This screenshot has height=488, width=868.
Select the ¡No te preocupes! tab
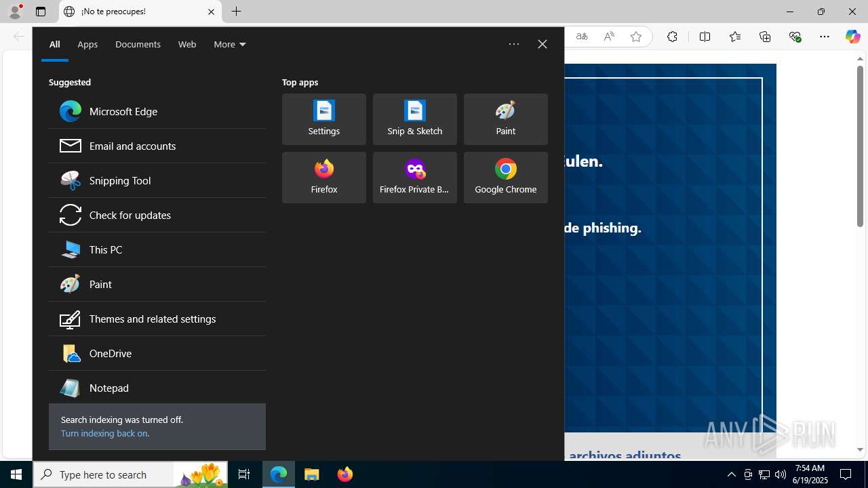pyautogui.click(x=140, y=12)
